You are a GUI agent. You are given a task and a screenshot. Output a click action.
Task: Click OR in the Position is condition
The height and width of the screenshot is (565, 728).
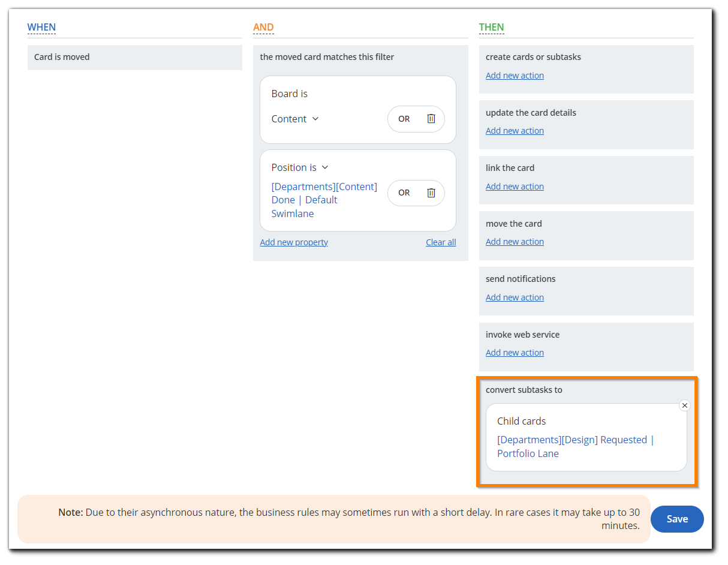click(x=404, y=193)
